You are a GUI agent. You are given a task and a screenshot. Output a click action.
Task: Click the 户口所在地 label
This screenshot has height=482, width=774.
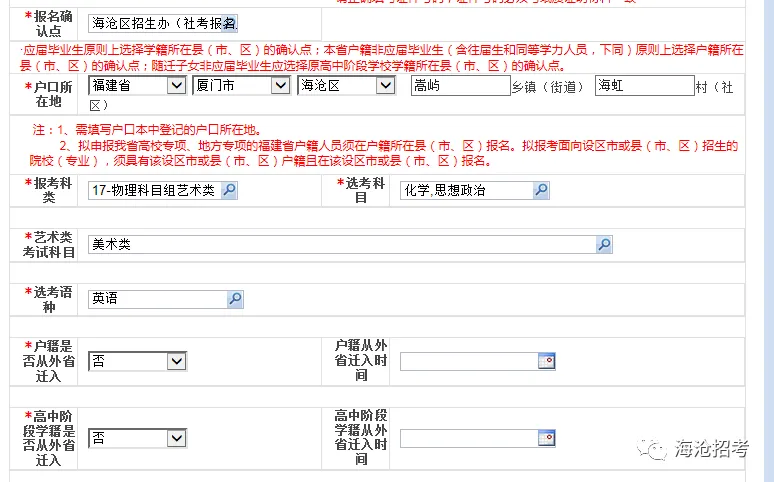tap(48, 94)
